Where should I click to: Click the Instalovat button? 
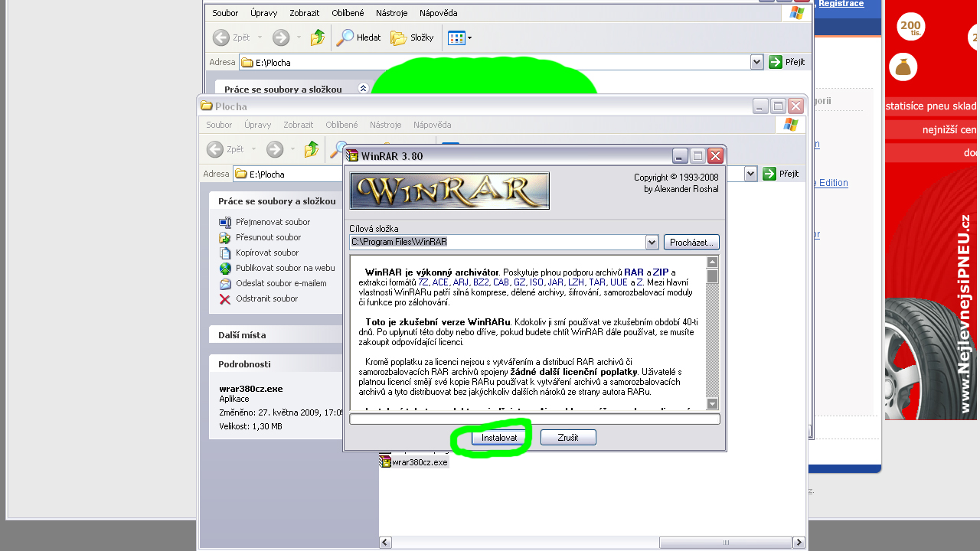click(x=499, y=438)
